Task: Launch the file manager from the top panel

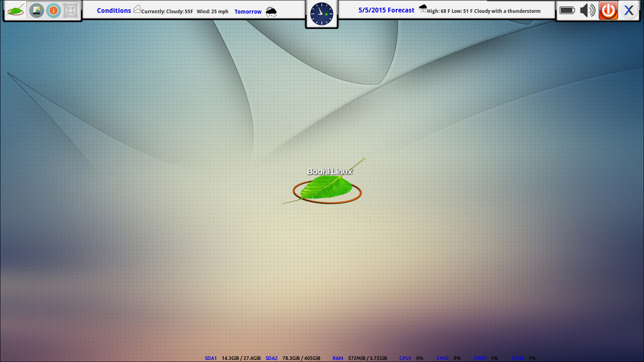Action: click(x=36, y=10)
